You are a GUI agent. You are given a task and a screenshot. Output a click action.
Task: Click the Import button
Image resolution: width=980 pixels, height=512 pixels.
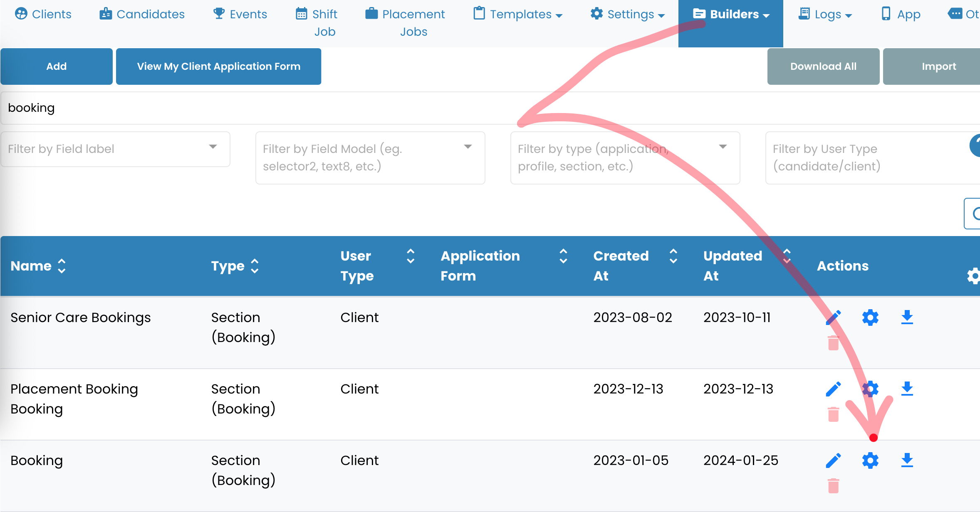tap(939, 66)
